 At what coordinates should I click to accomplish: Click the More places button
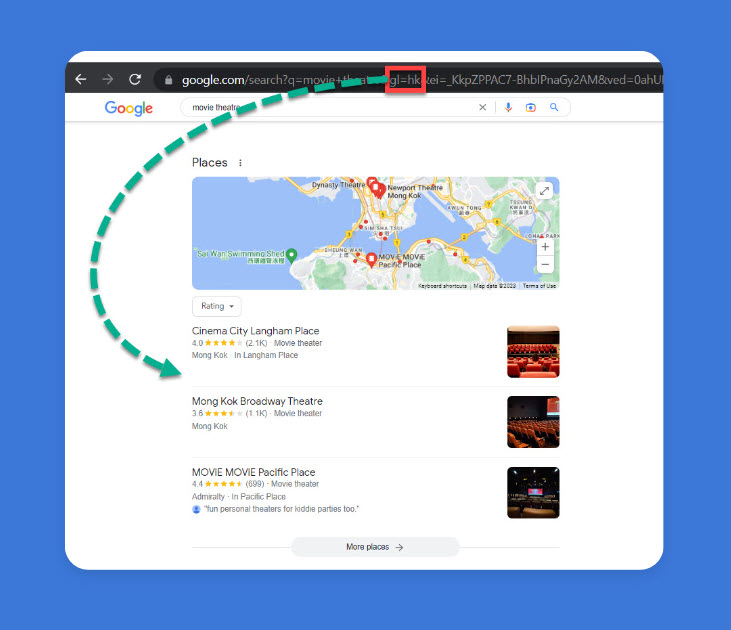375,547
